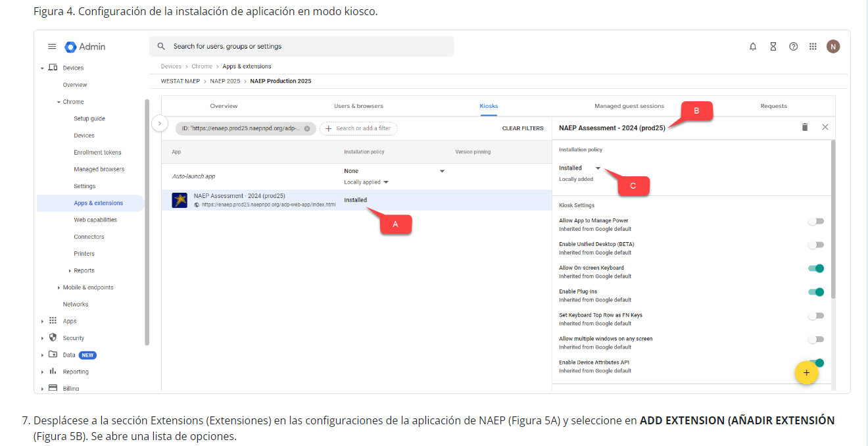
Task: Open Networks in sidebar
Action: [76, 305]
